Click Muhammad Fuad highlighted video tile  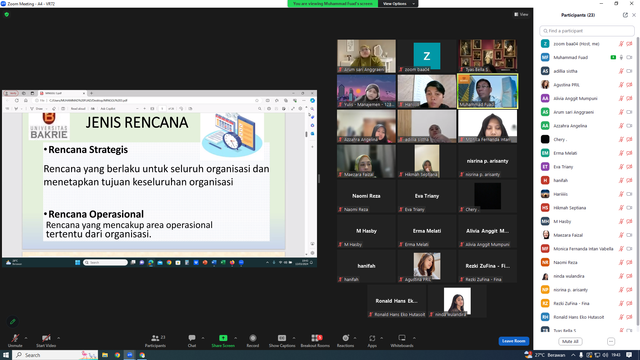488,91
